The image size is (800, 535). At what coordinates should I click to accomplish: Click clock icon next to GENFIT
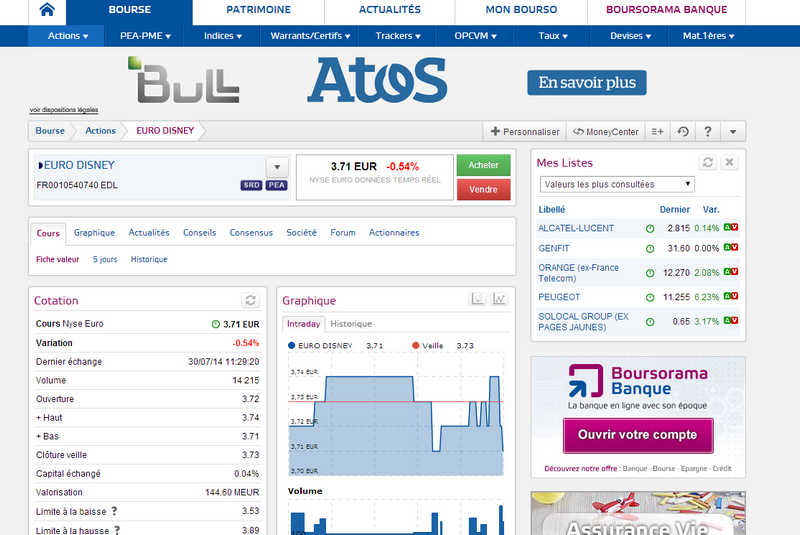[x=650, y=248]
